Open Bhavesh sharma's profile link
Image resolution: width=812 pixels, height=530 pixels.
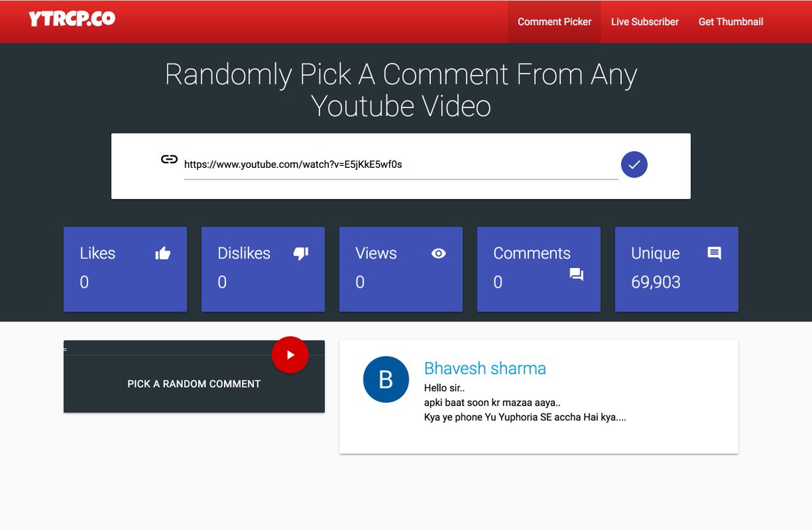[x=484, y=368]
